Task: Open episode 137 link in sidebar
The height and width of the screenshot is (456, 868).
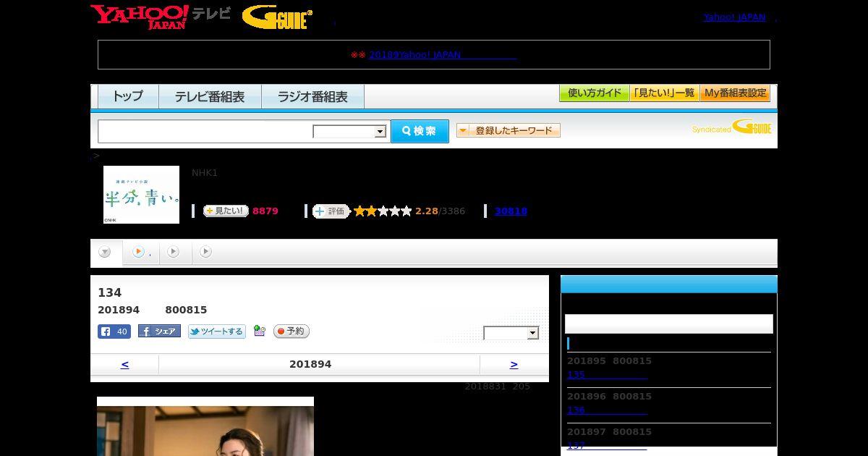Action: pyautogui.click(x=607, y=446)
